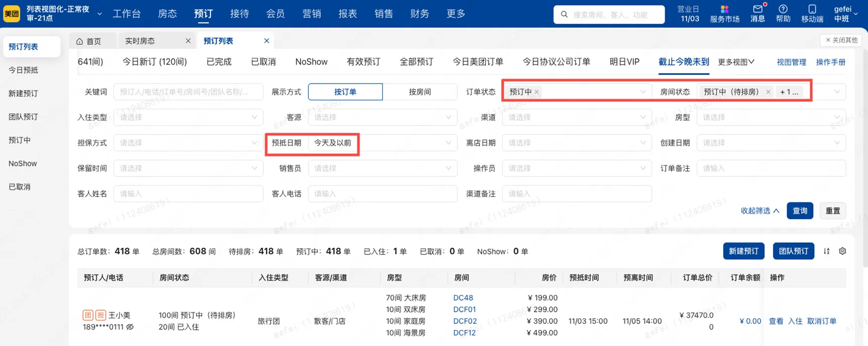Open the 房间状态 dropdown arrow
Screen dimensions: 868x346
(x=837, y=92)
